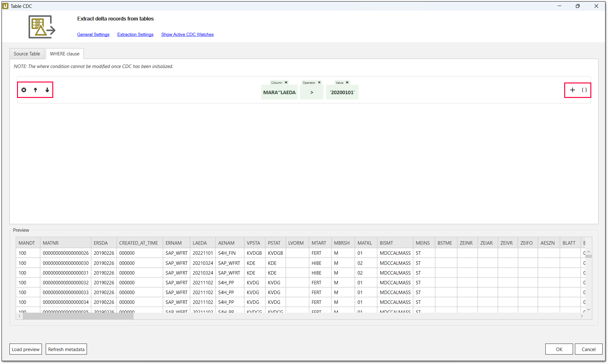
Task: Remove the Value token via x
Action: coord(347,82)
